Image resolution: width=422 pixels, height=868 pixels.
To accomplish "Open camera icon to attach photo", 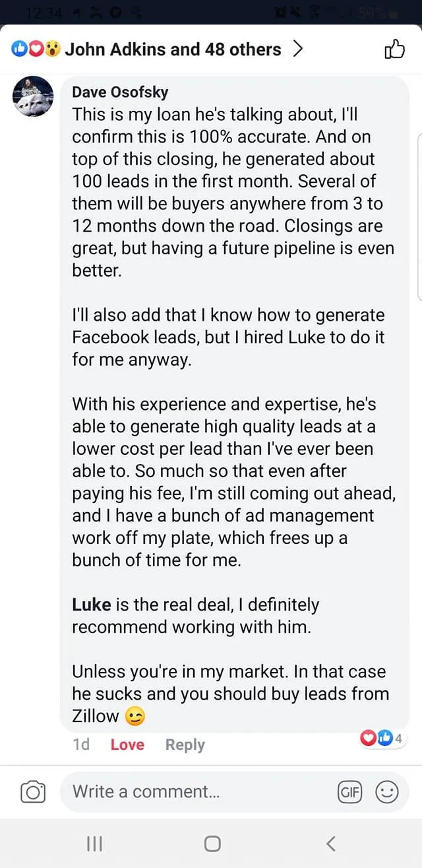I will (x=33, y=791).
